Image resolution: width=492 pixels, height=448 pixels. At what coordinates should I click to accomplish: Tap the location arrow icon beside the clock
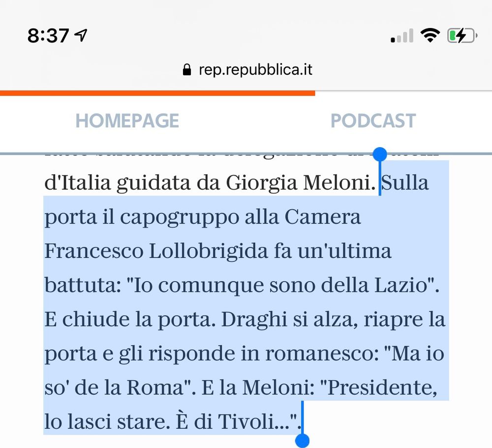tap(81, 35)
